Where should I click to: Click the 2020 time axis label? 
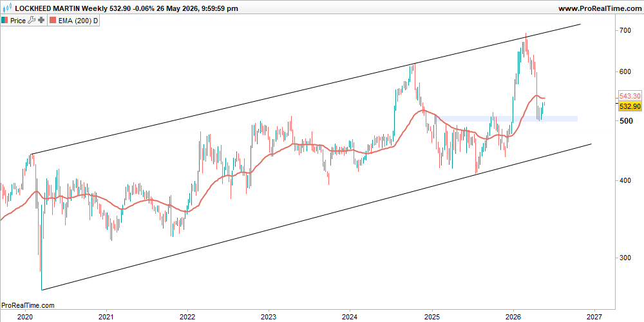pyautogui.click(x=26, y=317)
